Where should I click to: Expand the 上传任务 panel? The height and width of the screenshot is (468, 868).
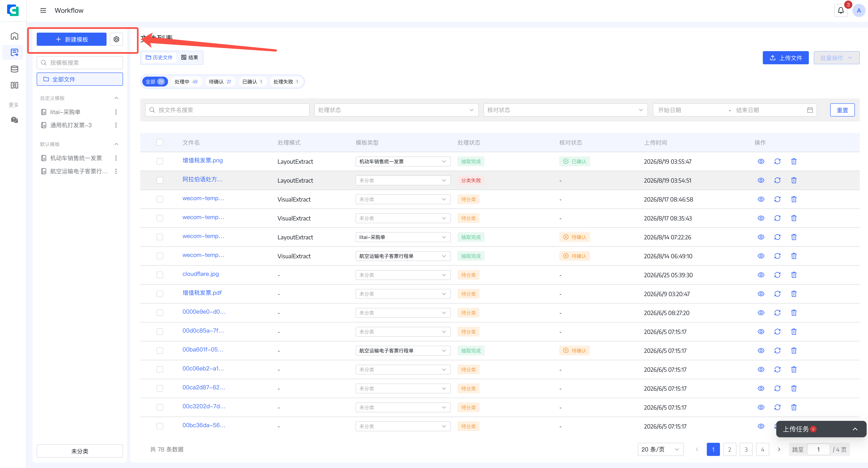coord(821,429)
